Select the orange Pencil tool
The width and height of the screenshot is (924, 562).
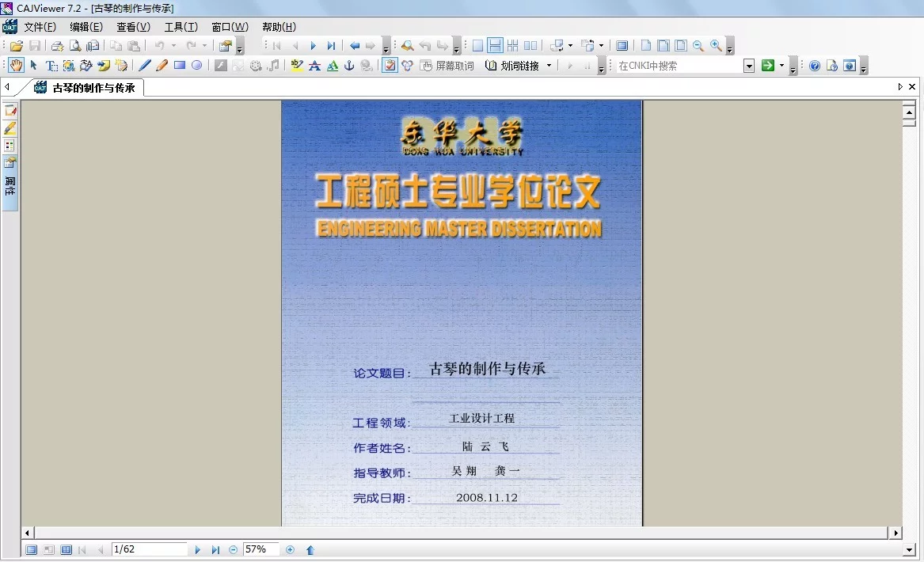(x=162, y=66)
